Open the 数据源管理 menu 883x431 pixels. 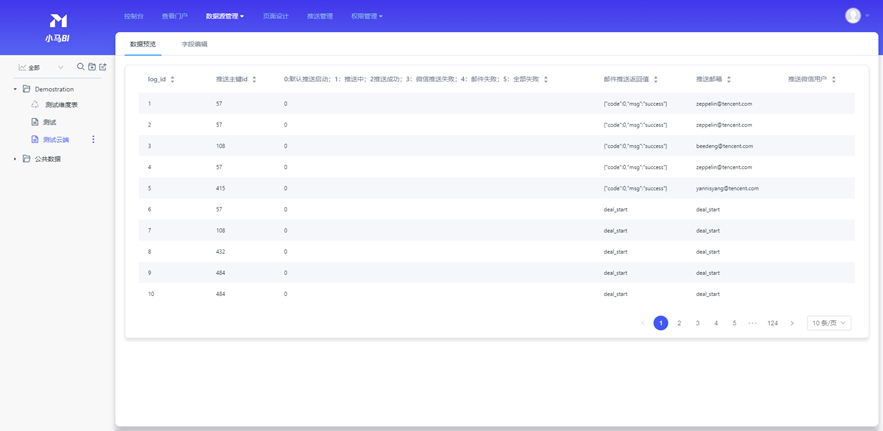(224, 17)
